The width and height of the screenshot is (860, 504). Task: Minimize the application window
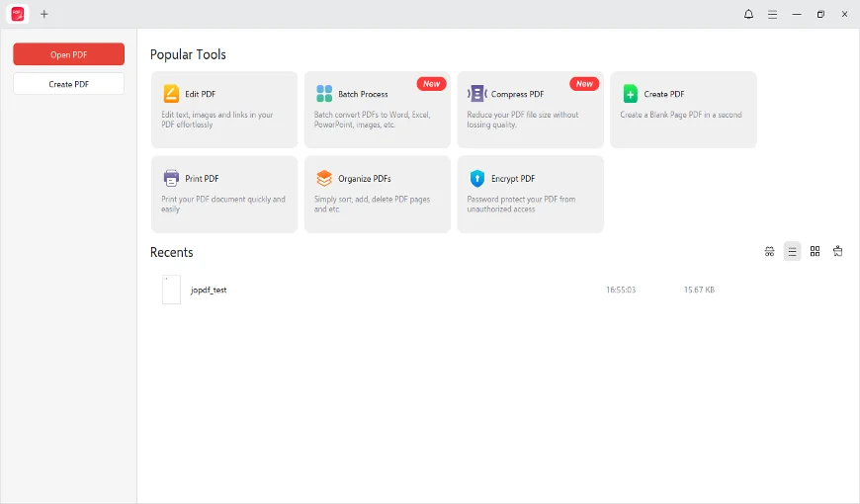797,14
